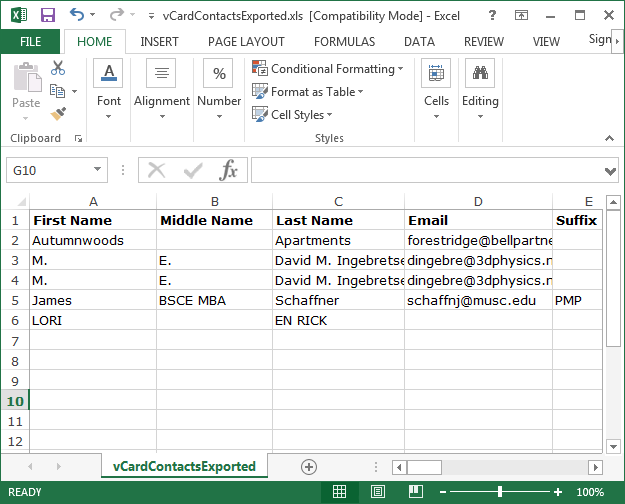Click the vCardContactsExported sheet tab
Image resolution: width=625 pixels, height=504 pixels.
(184, 466)
